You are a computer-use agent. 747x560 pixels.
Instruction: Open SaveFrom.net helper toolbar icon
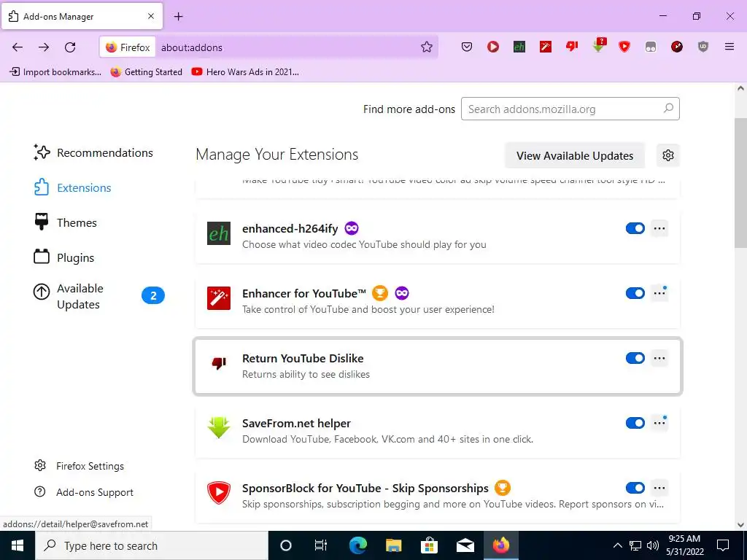(x=598, y=45)
